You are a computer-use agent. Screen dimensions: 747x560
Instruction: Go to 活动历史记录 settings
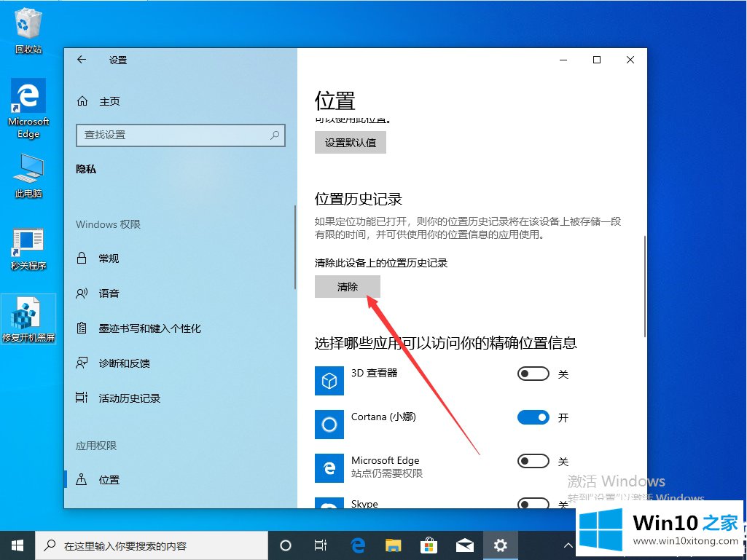129,398
